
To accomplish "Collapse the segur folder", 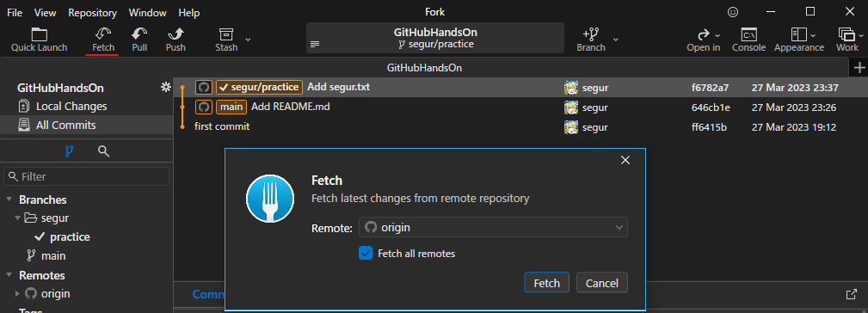I will click(18, 218).
